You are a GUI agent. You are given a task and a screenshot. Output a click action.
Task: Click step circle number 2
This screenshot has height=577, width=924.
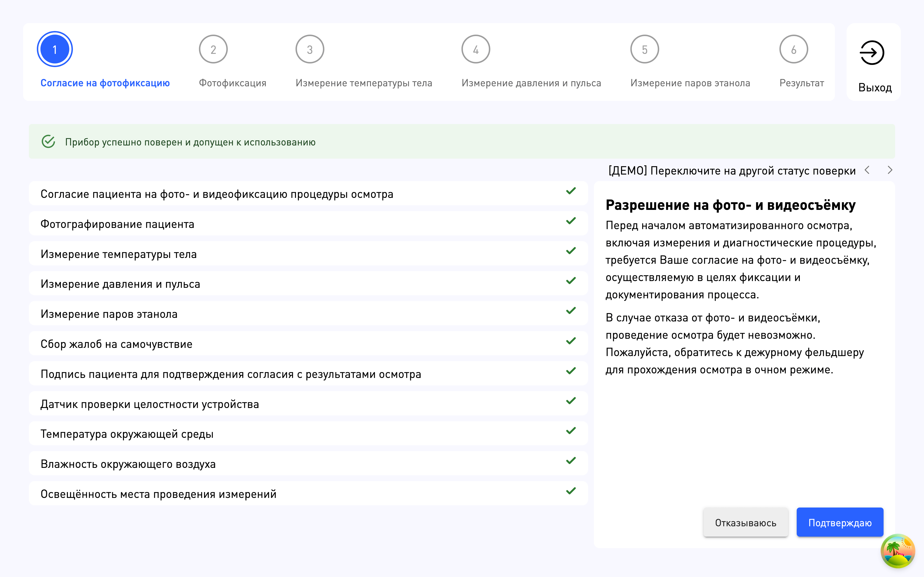[x=213, y=50]
